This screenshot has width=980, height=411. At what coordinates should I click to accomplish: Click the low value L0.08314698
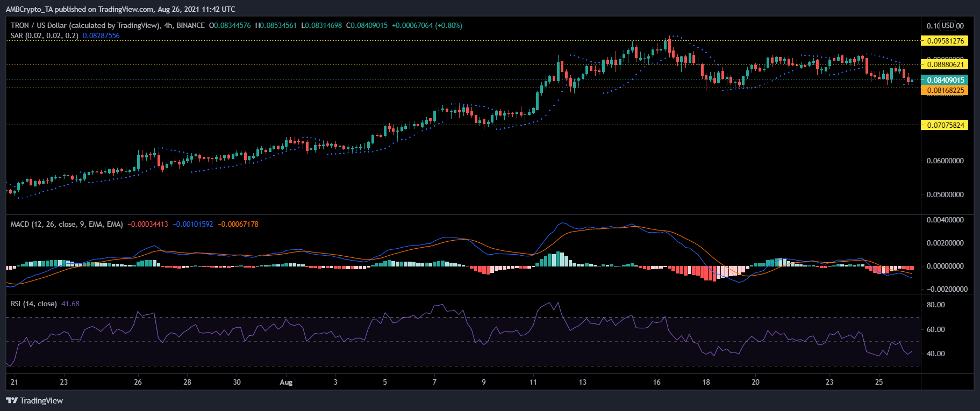tap(321, 25)
